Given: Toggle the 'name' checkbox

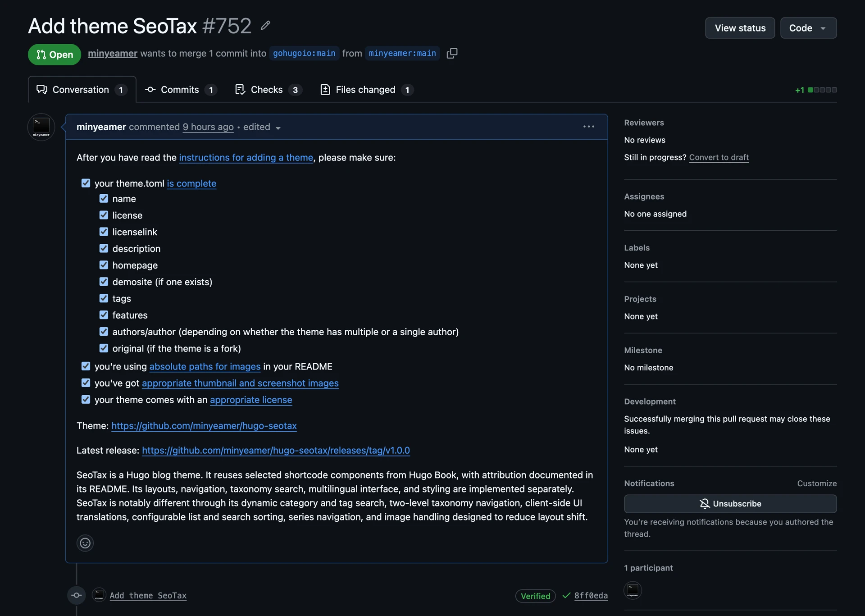Looking at the screenshot, I should (x=104, y=198).
